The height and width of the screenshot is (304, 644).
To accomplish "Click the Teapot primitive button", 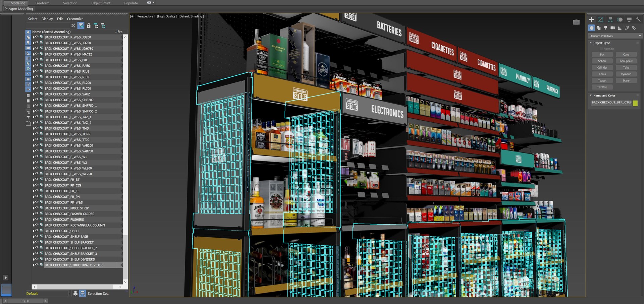I will point(602,81).
